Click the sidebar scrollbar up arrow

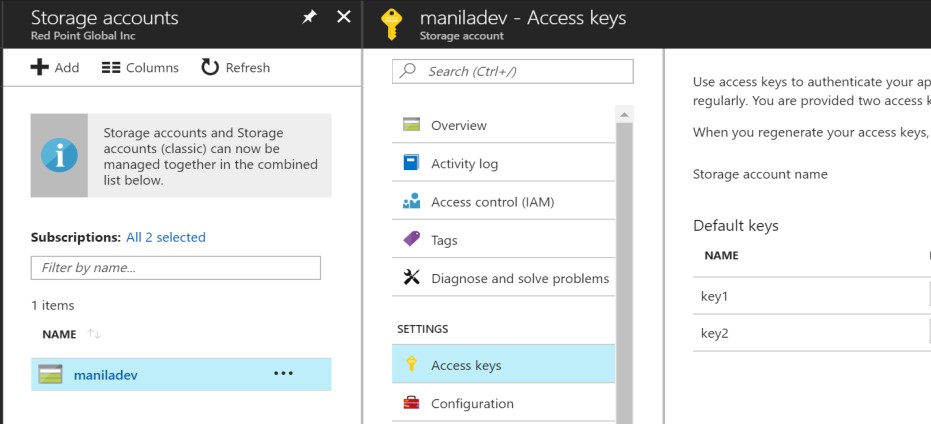[x=625, y=114]
